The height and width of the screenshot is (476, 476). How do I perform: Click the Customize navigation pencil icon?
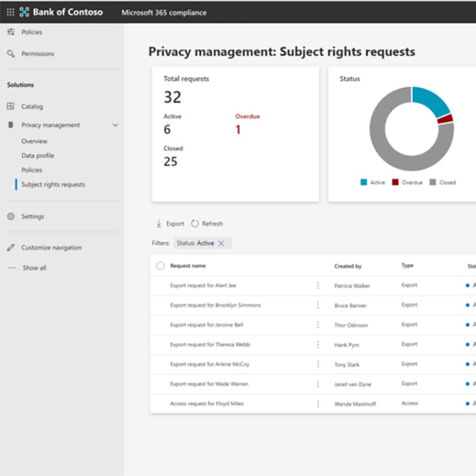pyautogui.click(x=10, y=247)
